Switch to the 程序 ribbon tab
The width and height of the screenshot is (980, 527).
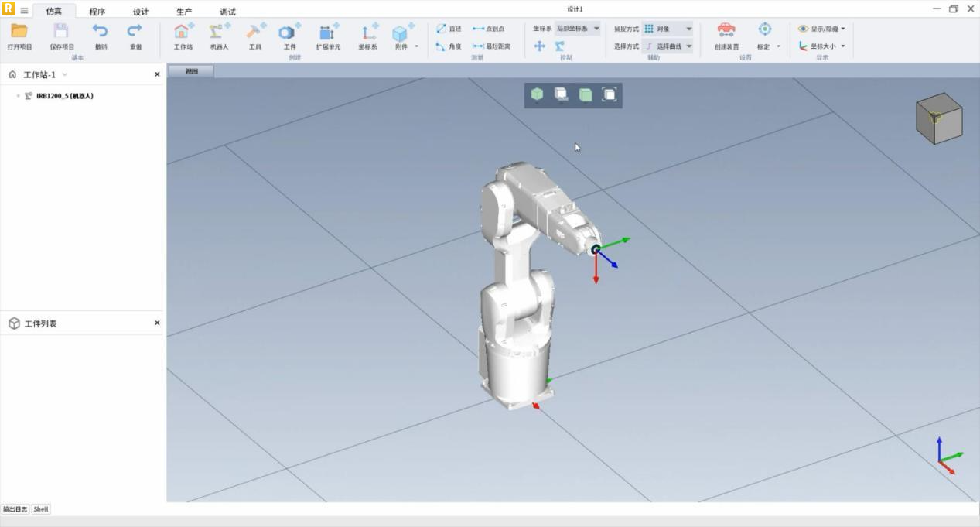tap(97, 12)
